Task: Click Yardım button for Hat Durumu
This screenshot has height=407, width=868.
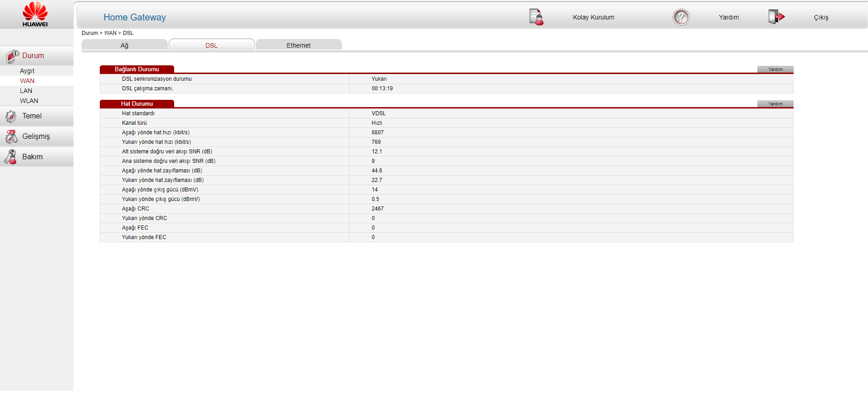Action: tap(775, 104)
